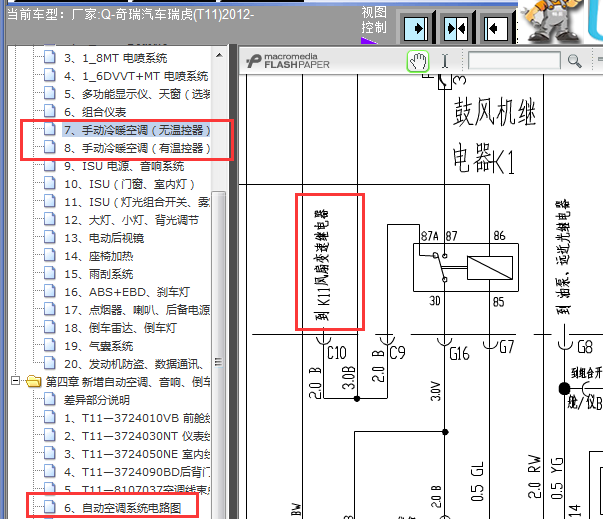Screen dimensions: 603x519
Task: Click the view control center-collapse arrows button
Action: (x=456, y=28)
